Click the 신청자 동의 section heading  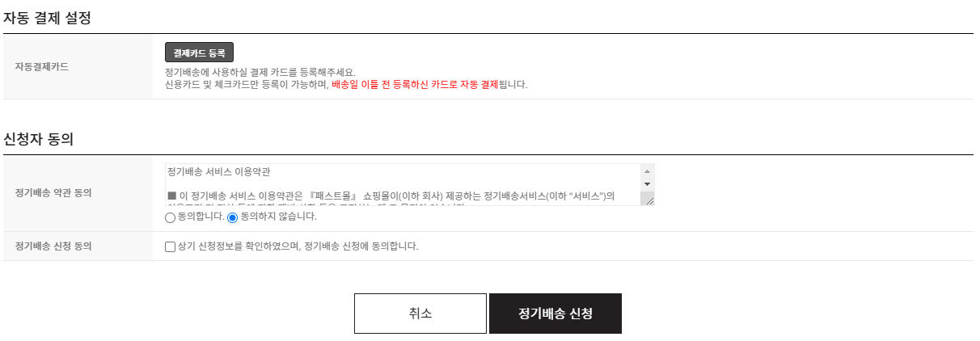(39, 139)
